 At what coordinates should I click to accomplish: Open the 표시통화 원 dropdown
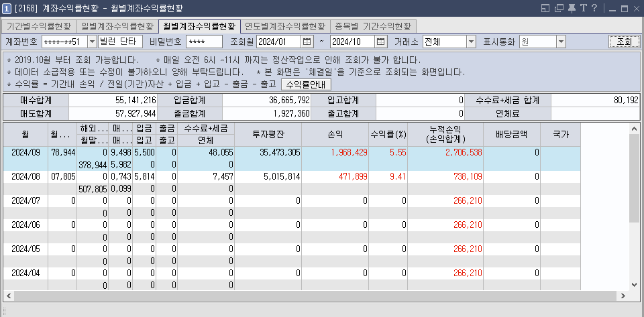tap(561, 42)
